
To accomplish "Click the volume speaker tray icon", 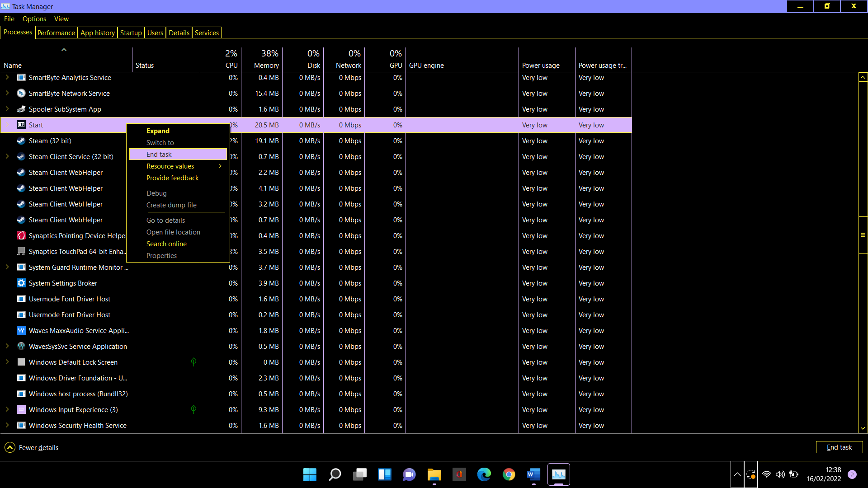I will pyautogui.click(x=780, y=474).
